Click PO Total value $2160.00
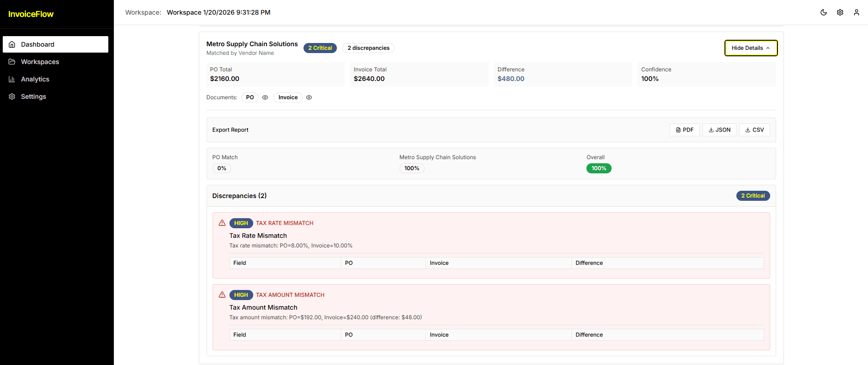Image resolution: width=868 pixels, height=365 pixels. point(224,79)
